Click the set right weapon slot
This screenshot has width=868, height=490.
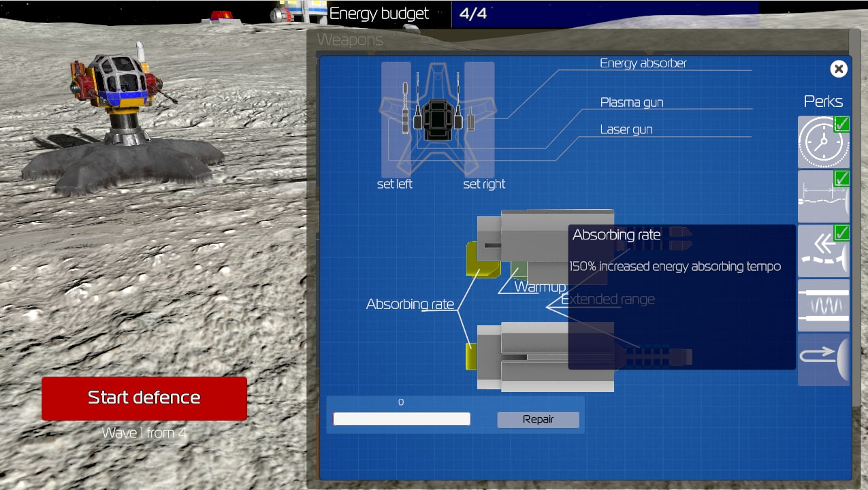pos(480,120)
